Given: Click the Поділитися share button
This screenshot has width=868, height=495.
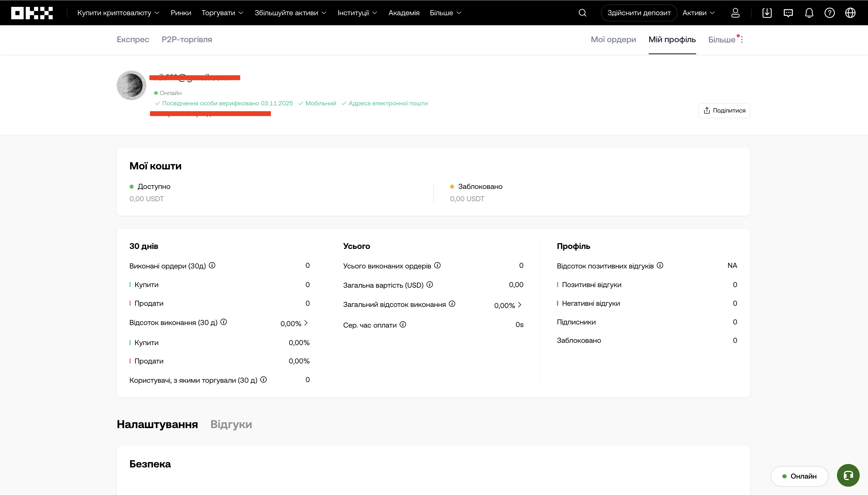Looking at the screenshot, I should coord(724,111).
